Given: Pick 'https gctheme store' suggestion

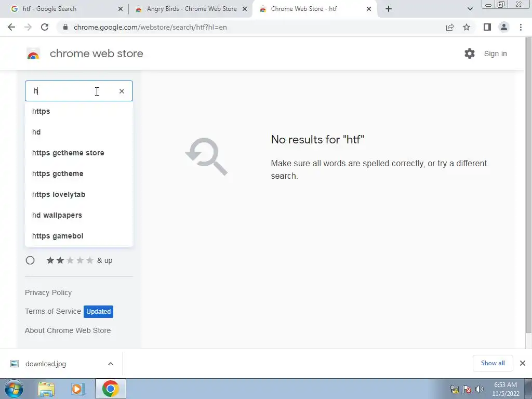Looking at the screenshot, I should (79, 153).
